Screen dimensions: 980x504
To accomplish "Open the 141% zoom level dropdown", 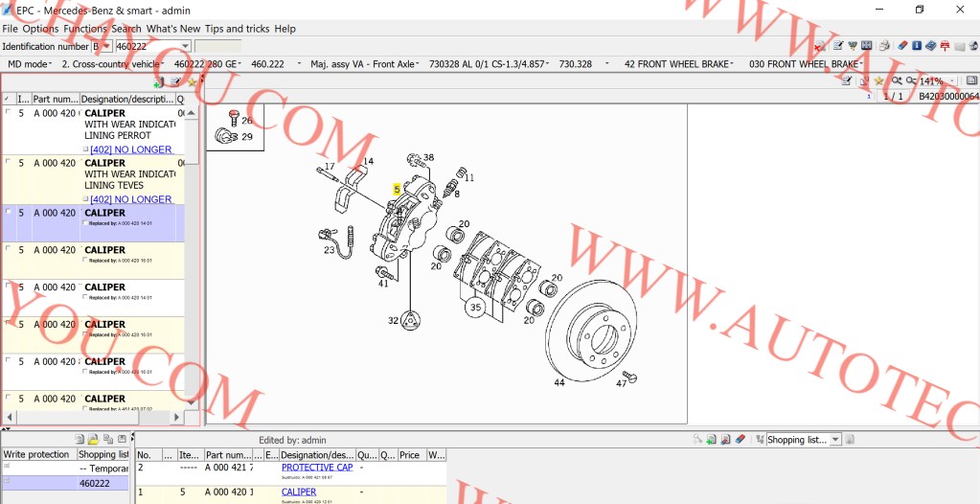I will pos(952,81).
